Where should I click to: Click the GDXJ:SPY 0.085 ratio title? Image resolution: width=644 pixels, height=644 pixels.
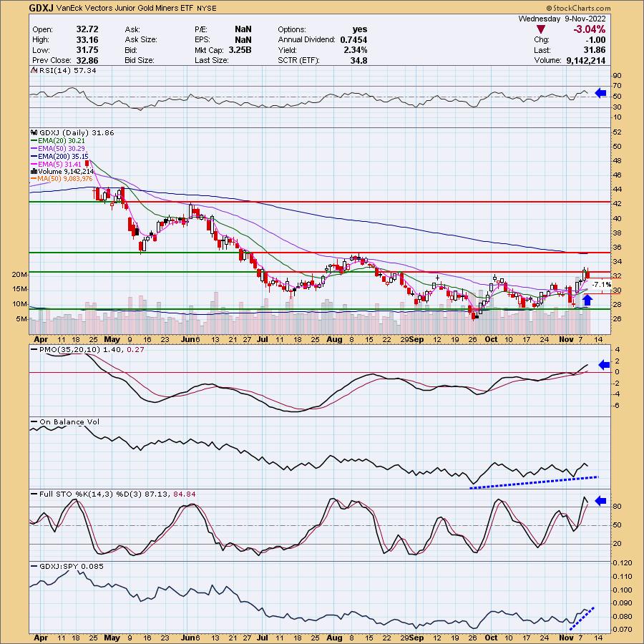pos(72,567)
